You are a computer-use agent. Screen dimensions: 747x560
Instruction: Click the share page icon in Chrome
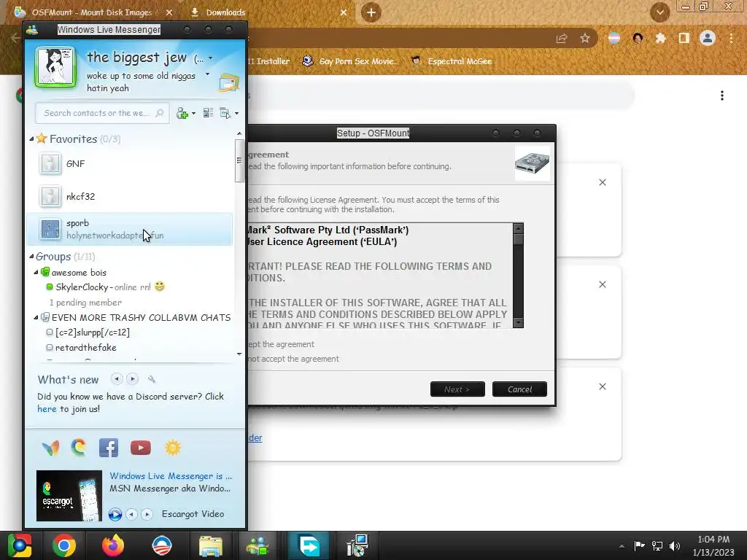pyautogui.click(x=562, y=39)
